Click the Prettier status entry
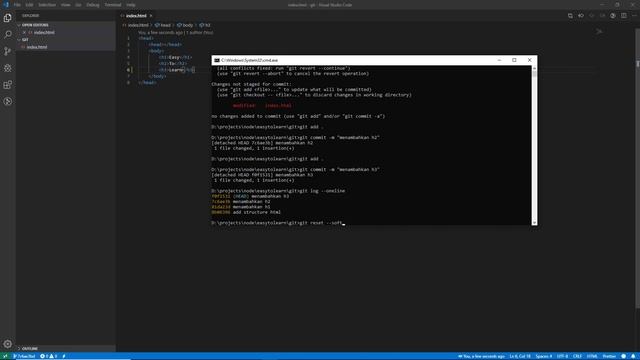 pyautogui.click(x=609, y=356)
